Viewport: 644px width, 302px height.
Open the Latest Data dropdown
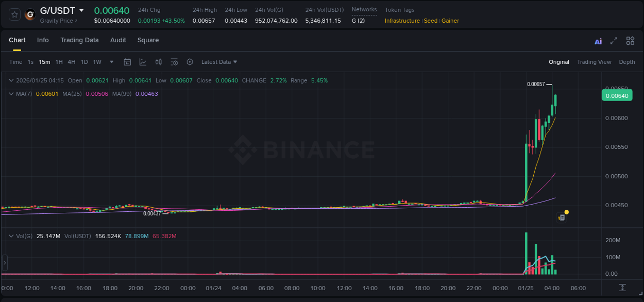pos(219,62)
